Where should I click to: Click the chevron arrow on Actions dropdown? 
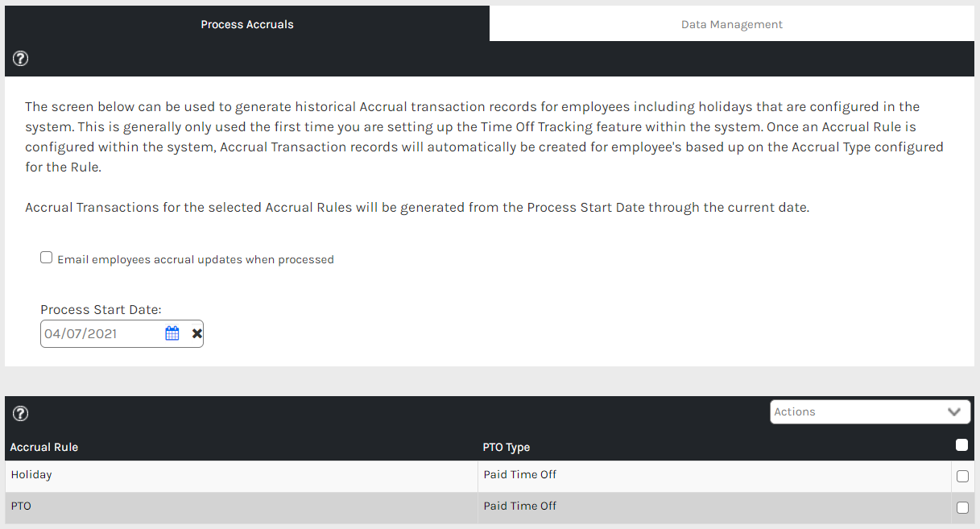954,411
